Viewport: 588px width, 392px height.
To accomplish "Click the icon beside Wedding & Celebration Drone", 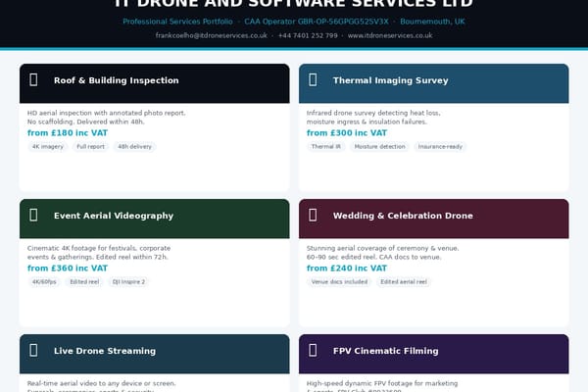I will (x=313, y=215).
